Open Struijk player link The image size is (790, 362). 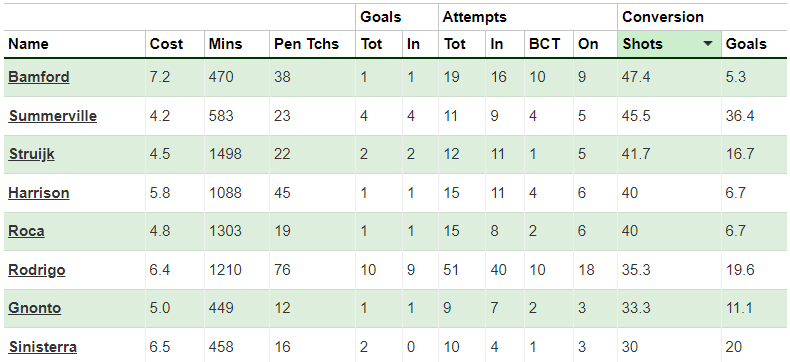pos(32,154)
